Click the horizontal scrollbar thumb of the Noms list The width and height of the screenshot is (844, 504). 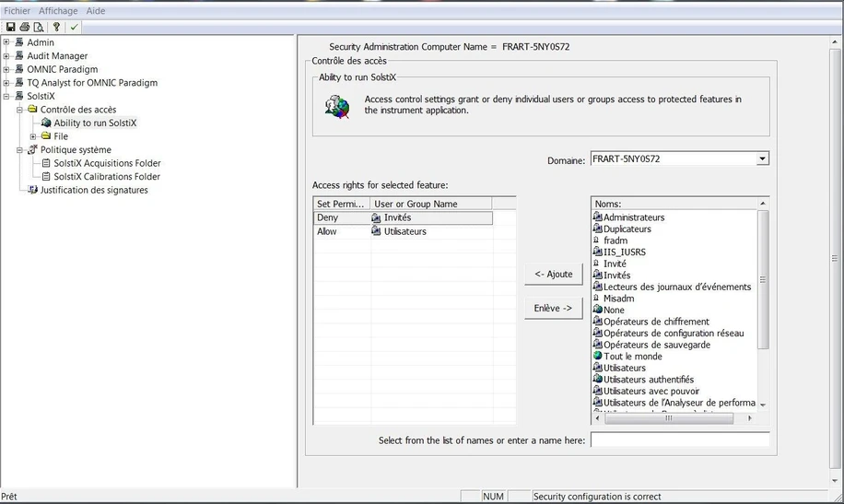tap(669, 418)
